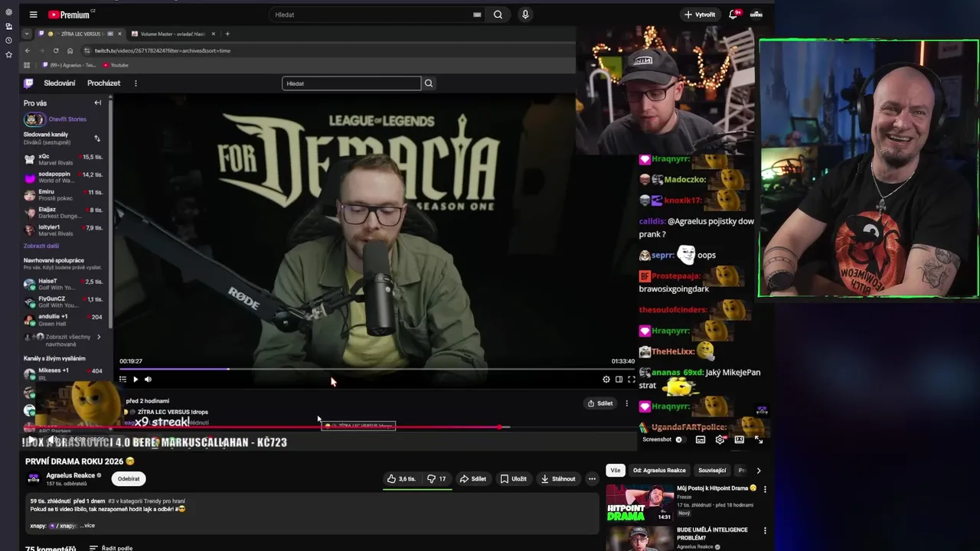The image size is (980, 551).
Task: Click the Twitch Hledat search box in video
Action: (x=351, y=83)
